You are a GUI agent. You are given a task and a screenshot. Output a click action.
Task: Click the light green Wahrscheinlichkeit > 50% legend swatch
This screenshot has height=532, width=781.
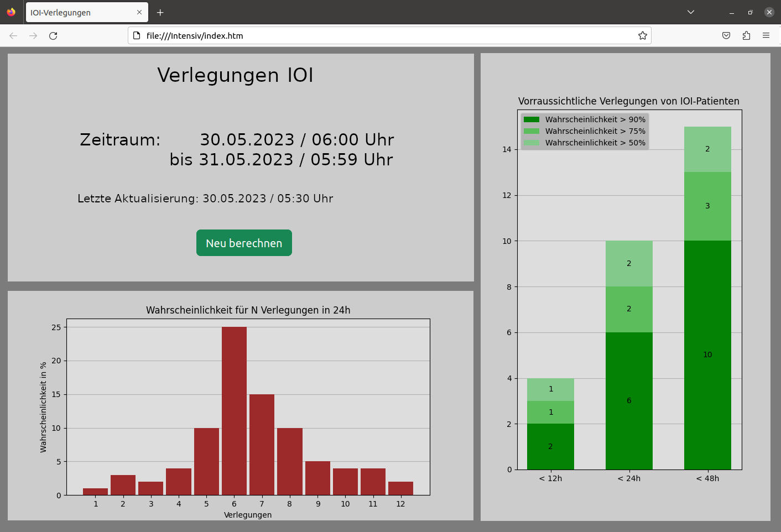(x=532, y=143)
